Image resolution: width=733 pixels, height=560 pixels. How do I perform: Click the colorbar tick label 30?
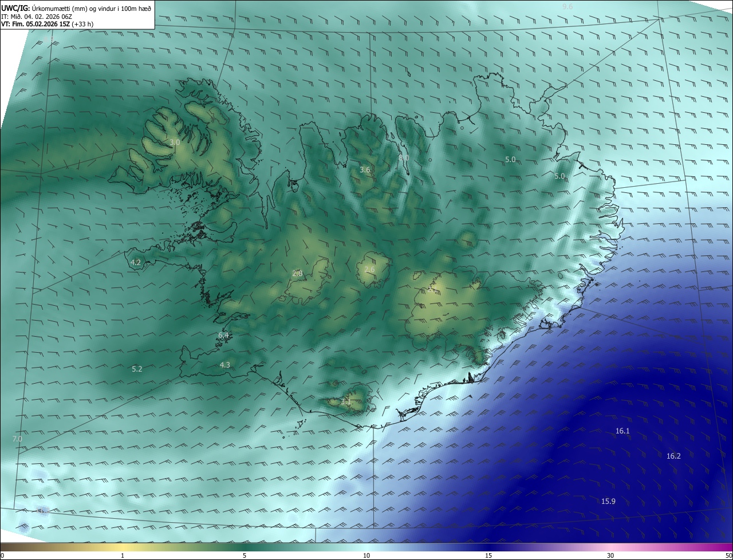click(610, 555)
